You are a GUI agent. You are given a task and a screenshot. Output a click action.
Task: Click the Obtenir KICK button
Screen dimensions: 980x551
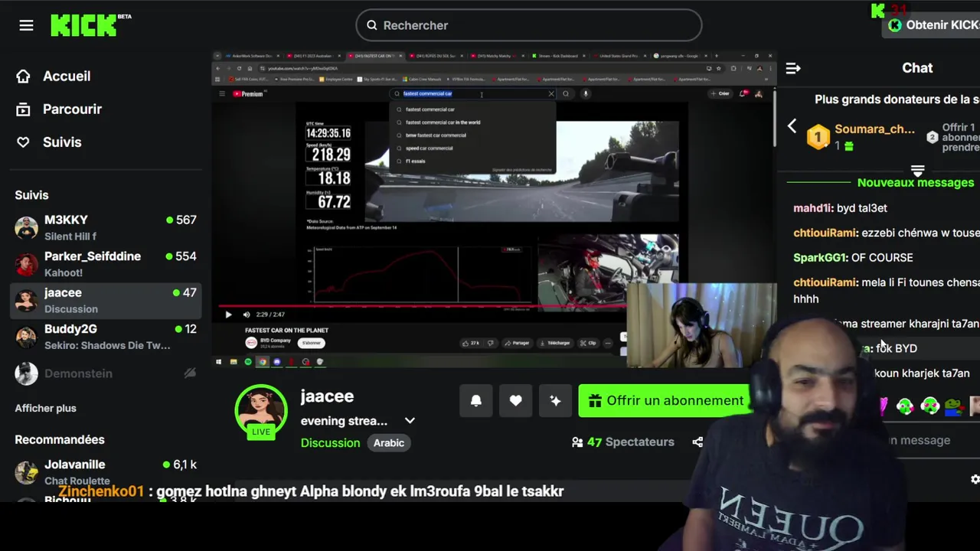pos(932,25)
